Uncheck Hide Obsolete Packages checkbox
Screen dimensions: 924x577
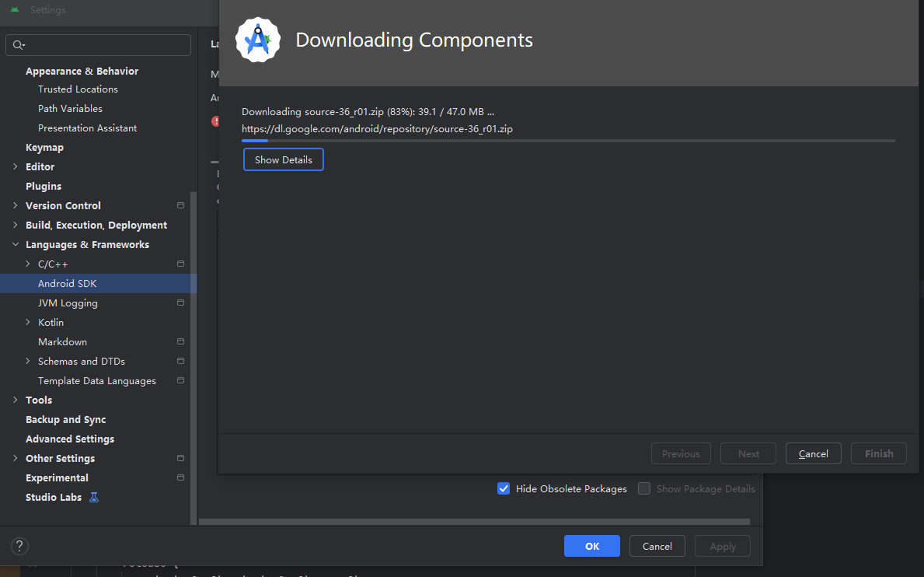[x=504, y=488]
